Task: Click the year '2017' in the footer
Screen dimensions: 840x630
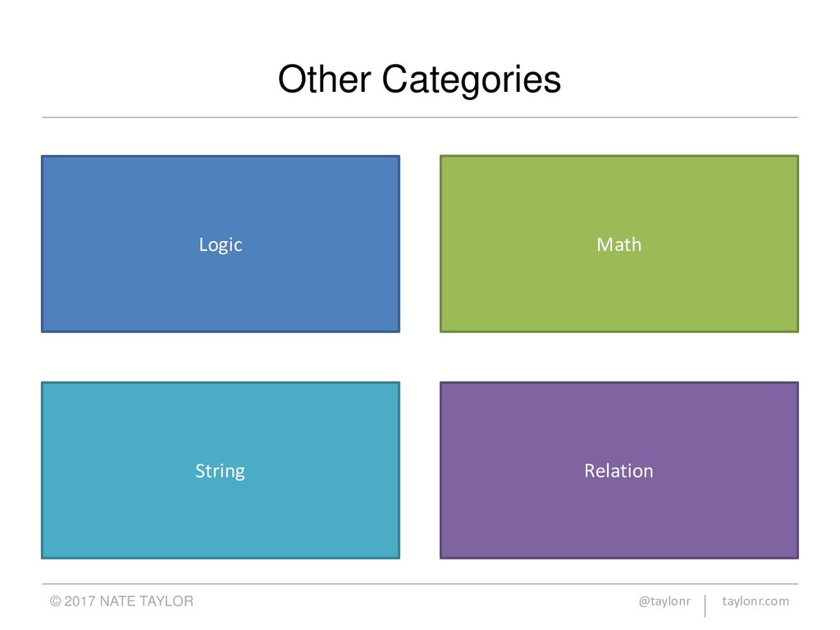Action: click(80, 601)
